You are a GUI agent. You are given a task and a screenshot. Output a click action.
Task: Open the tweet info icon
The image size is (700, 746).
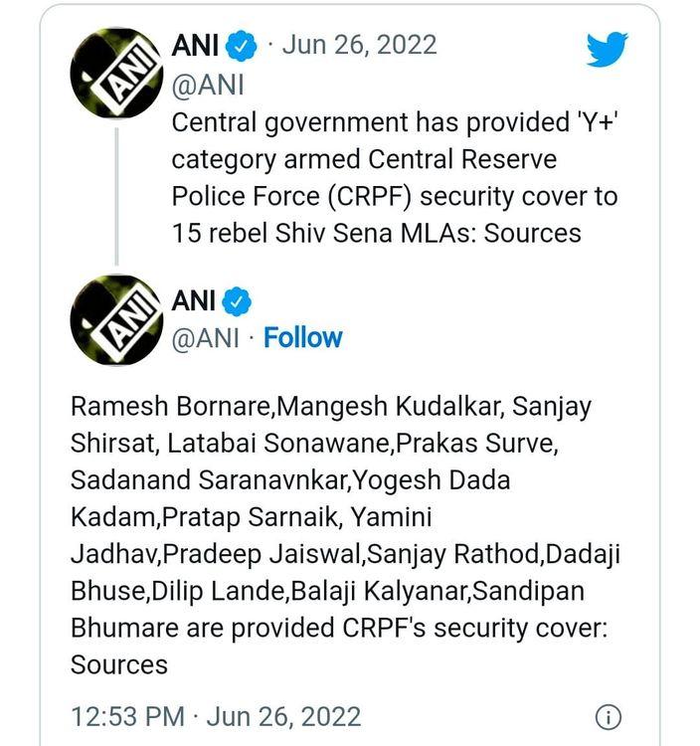609,716
